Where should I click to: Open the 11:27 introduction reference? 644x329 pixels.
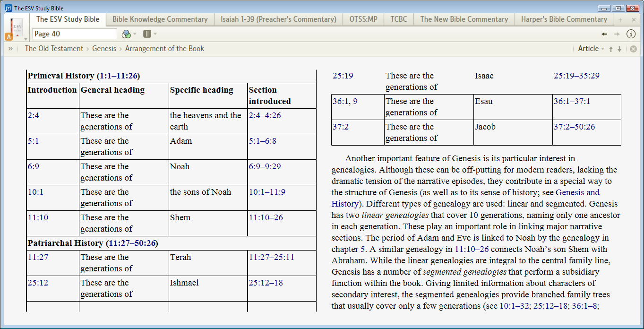[38, 257]
